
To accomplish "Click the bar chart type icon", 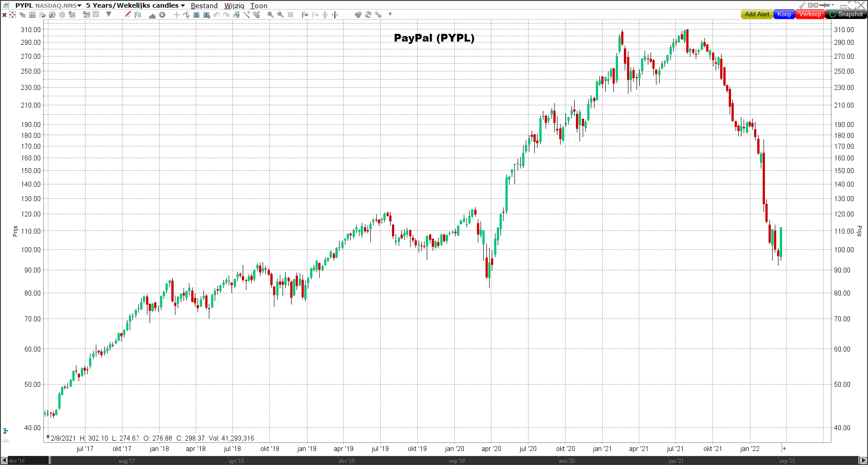I will pyautogui.click(x=137, y=14).
